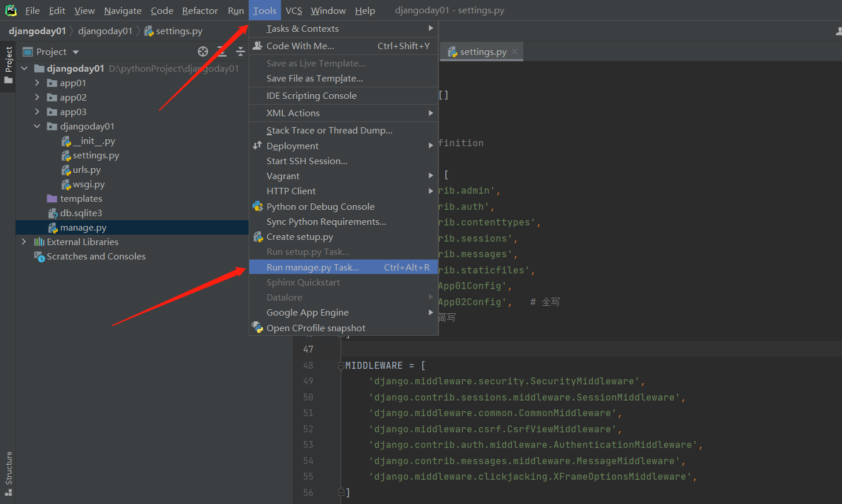The image size is (842, 504).
Task: Click the Locate/Select Opened File crosshair icon
Action: (203, 51)
